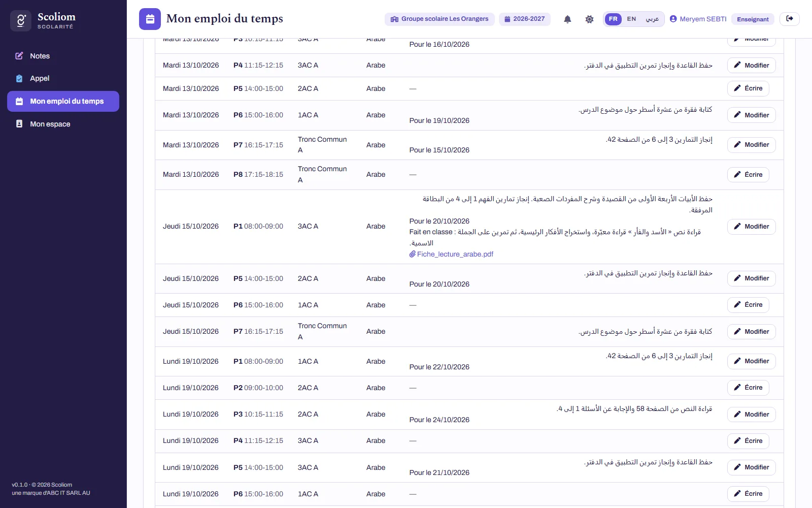Viewport: 812px width, 508px height.
Task: Click the user name Meryem SEBTI
Action: [x=703, y=19]
